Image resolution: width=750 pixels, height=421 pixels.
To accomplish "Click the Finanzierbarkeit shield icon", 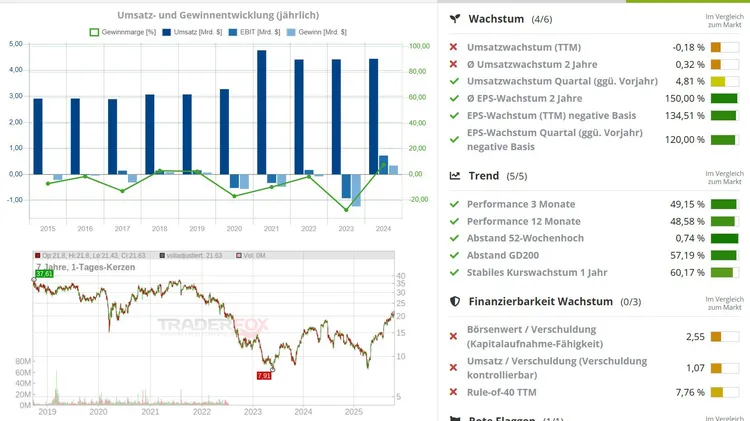I will point(454,301).
